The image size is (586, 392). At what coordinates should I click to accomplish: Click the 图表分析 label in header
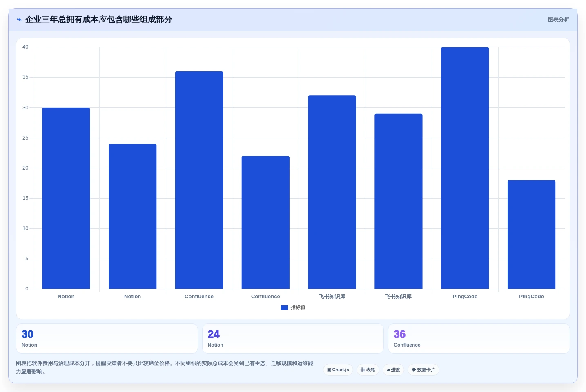click(558, 20)
